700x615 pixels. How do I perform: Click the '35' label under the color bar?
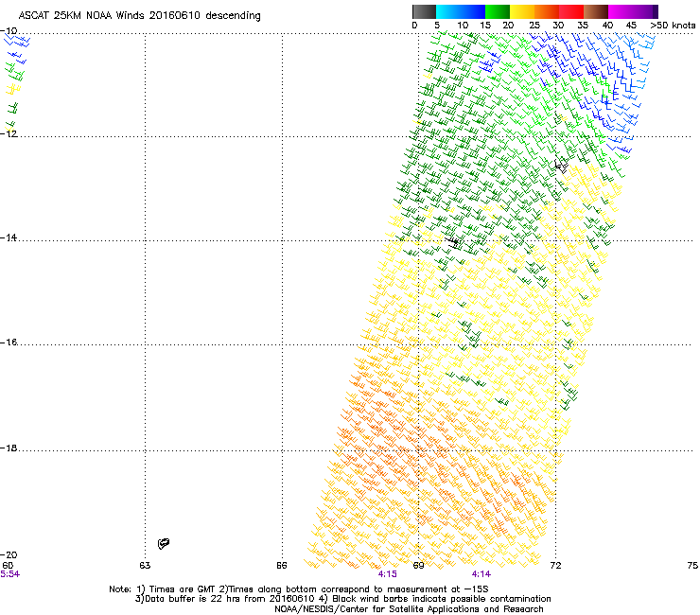coord(583,26)
